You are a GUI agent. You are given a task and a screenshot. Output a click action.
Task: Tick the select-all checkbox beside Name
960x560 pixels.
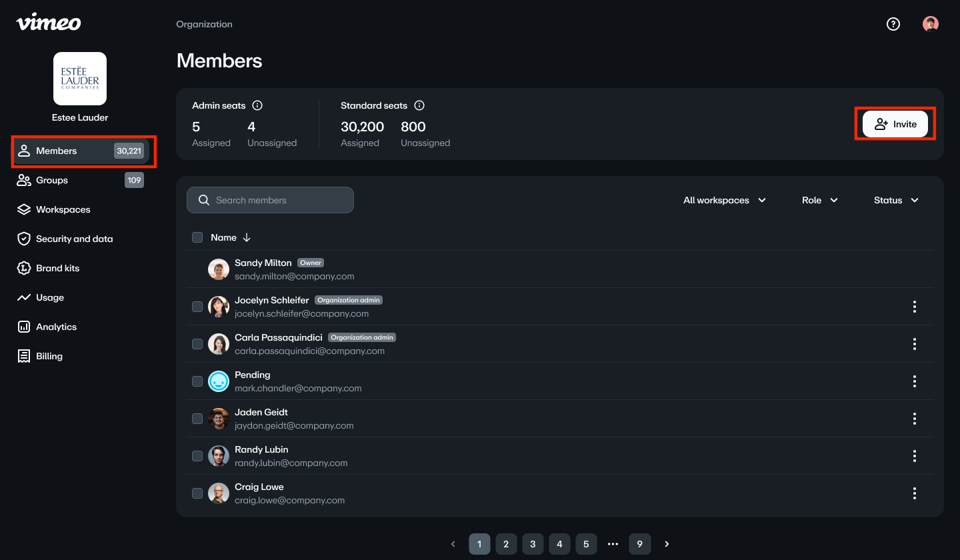197,237
